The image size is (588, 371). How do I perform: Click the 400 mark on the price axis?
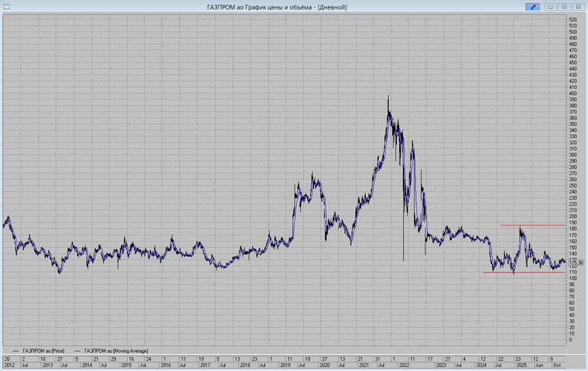tap(572, 93)
